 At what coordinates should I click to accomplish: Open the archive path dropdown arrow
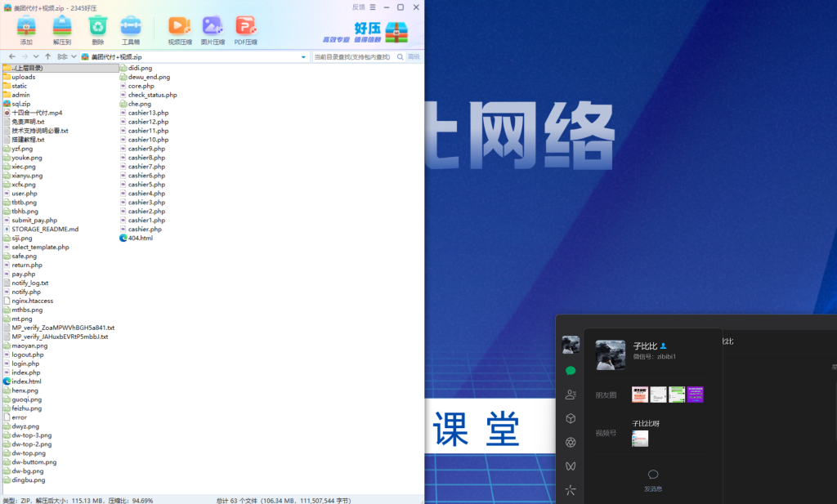(x=302, y=57)
